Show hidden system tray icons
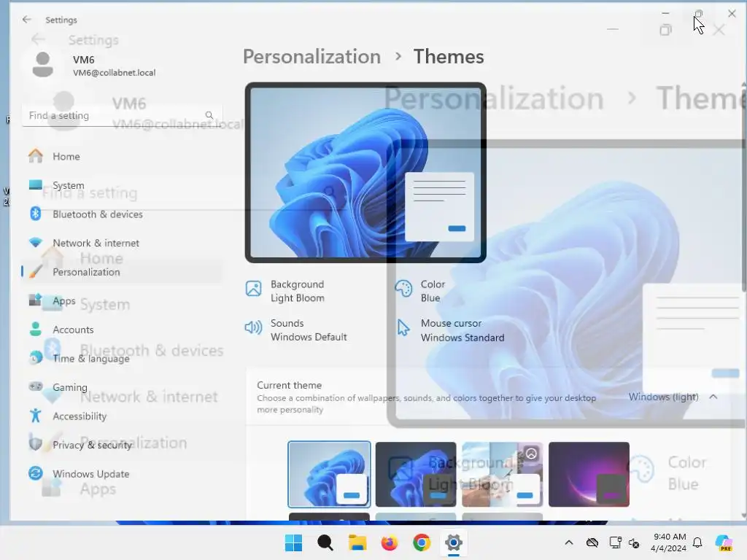Viewport: 747px width, 560px height. [x=569, y=542]
